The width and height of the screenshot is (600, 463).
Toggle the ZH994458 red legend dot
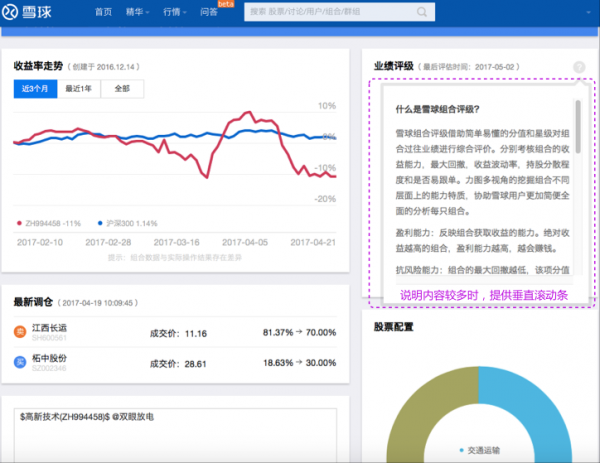18,222
